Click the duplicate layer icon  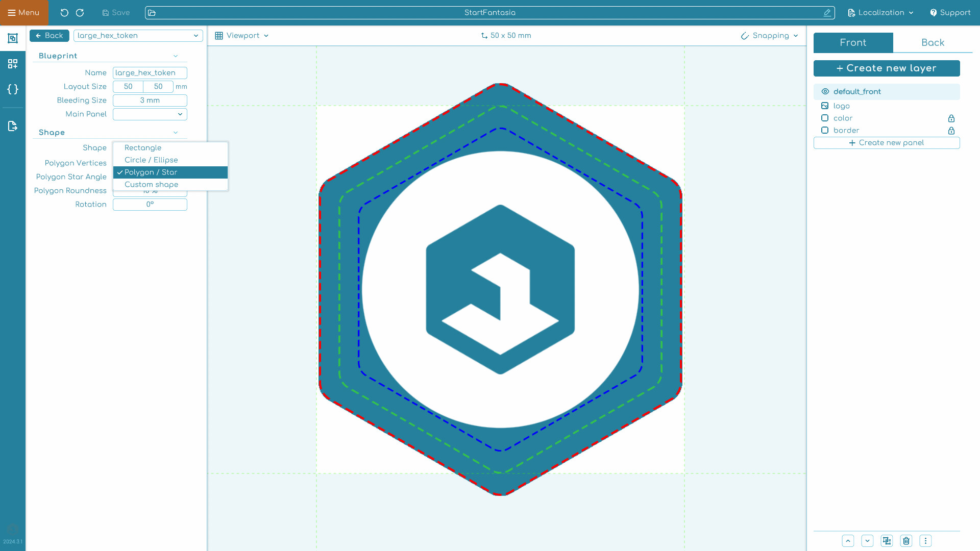[x=887, y=541]
